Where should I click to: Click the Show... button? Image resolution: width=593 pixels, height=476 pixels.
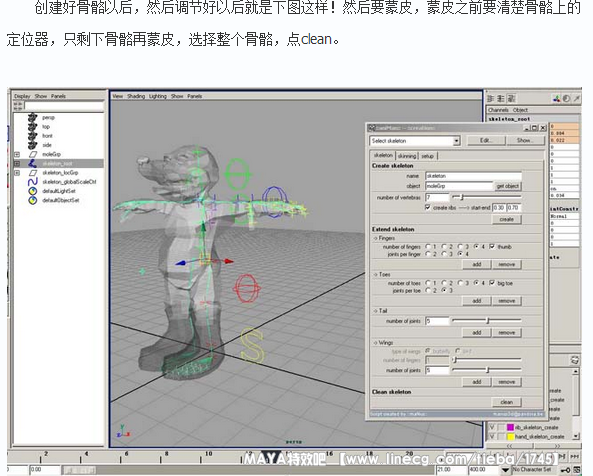526,140
